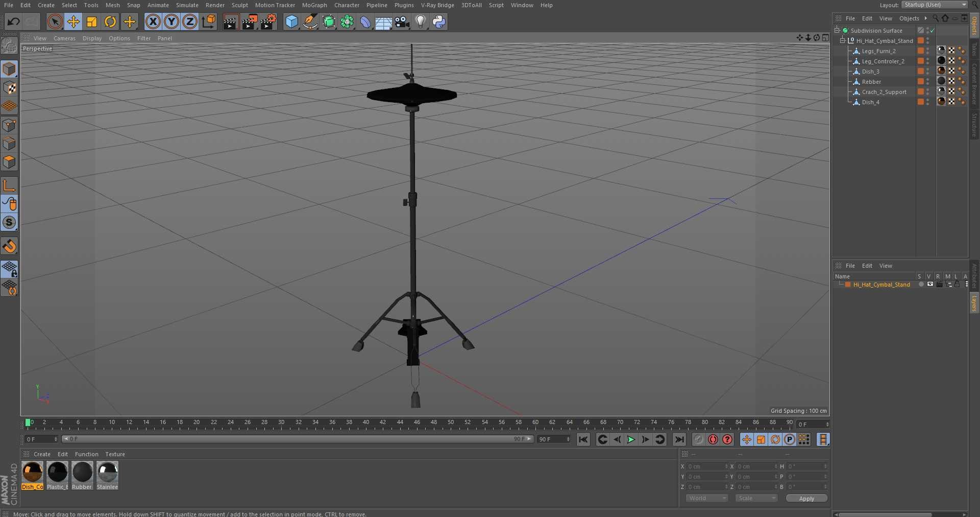
Task: Select the Legs_Furni_2 object
Action: (878, 51)
